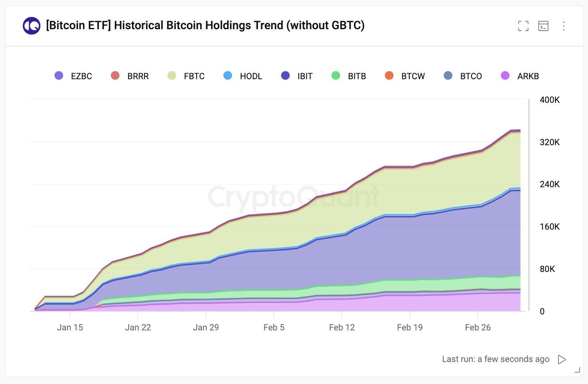Run the query with play icon
Viewport: 588px width, 384px height.
562,359
